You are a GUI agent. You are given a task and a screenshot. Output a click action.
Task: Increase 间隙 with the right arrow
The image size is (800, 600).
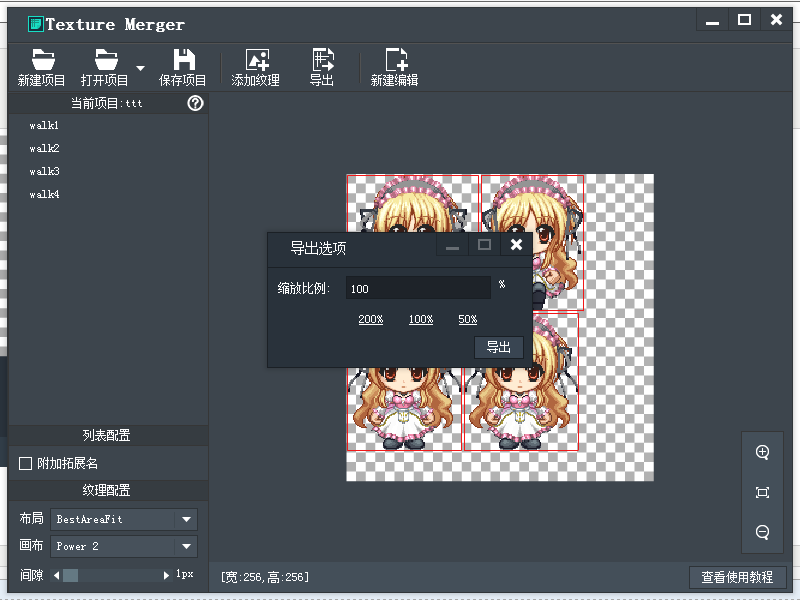tap(166, 576)
